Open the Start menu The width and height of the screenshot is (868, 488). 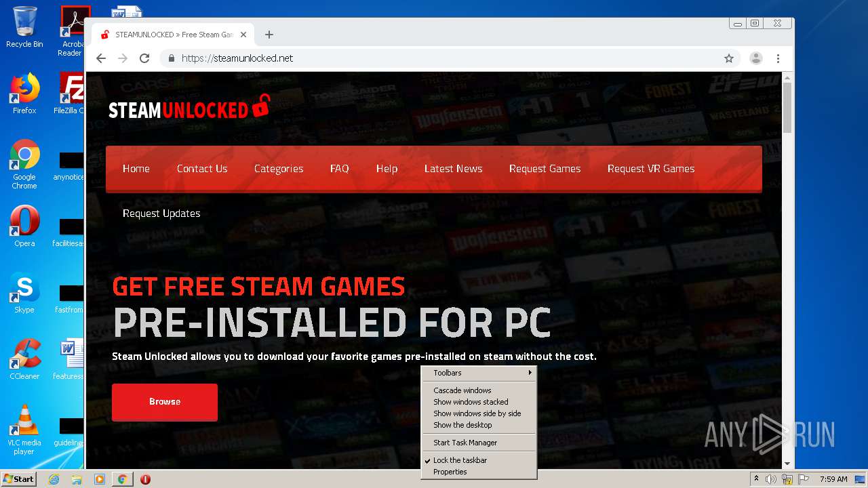click(x=19, y=479)
